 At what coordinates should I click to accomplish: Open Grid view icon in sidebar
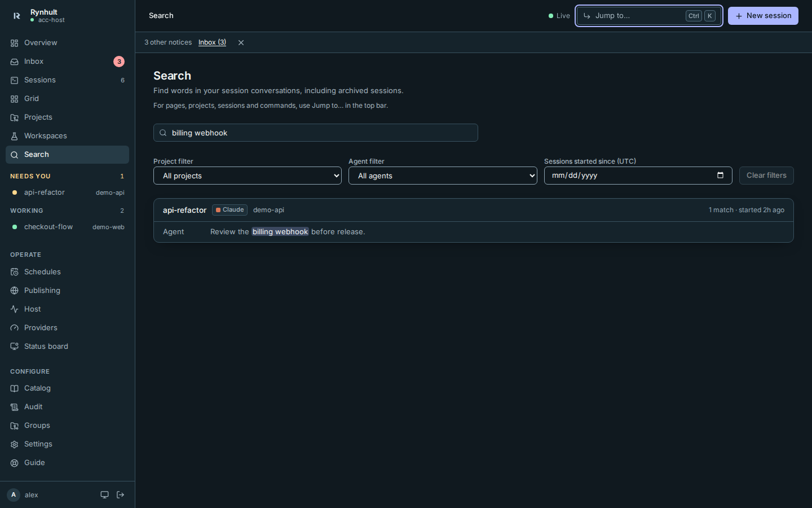point(15,99)
